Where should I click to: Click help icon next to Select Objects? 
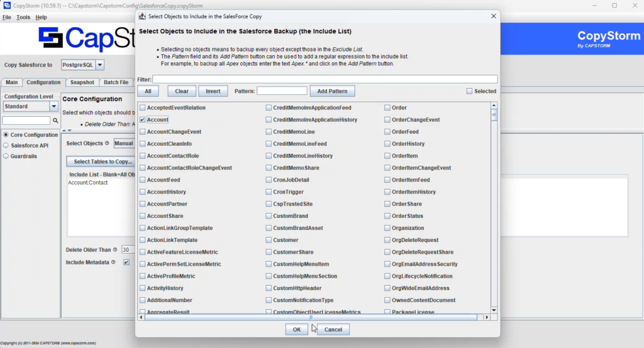107,143
